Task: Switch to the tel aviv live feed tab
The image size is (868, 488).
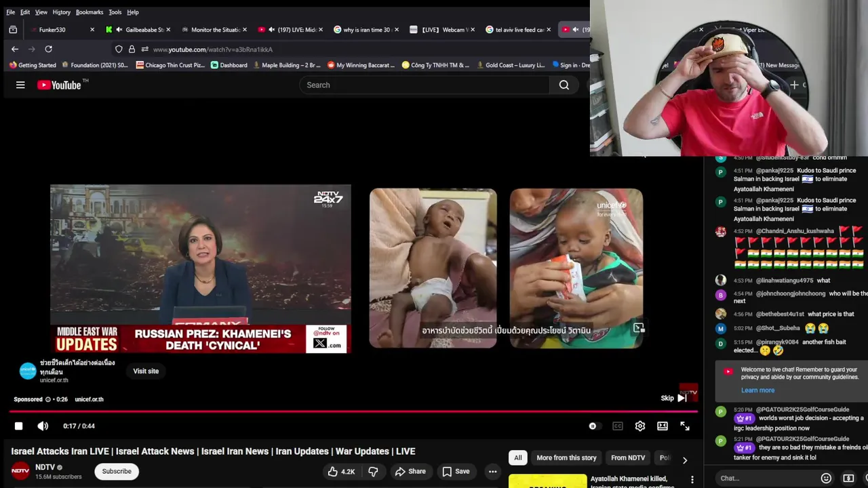Action: 518,30
